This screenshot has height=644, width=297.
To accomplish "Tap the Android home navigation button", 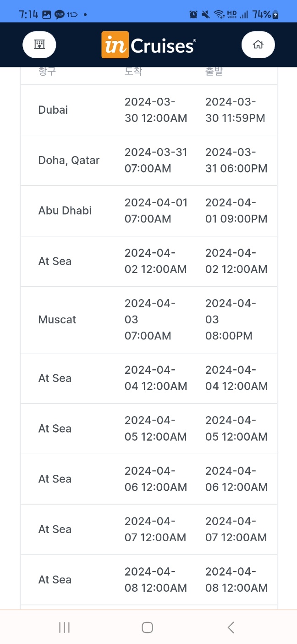I will click(x=147, y=627).
